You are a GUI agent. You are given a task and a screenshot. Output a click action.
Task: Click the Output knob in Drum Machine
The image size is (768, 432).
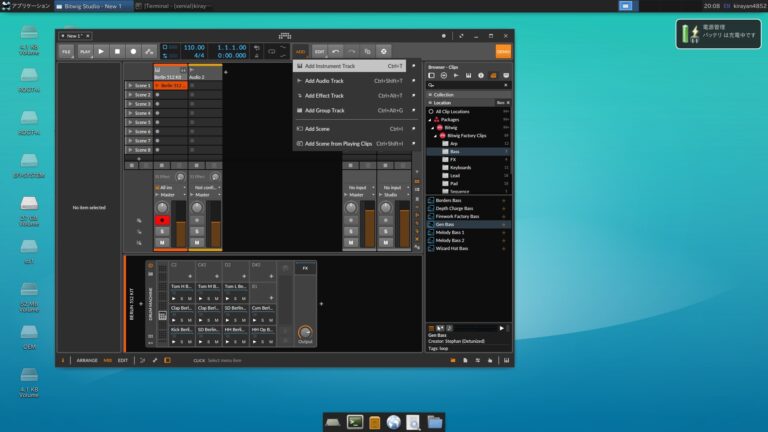[x=305, y=332]
